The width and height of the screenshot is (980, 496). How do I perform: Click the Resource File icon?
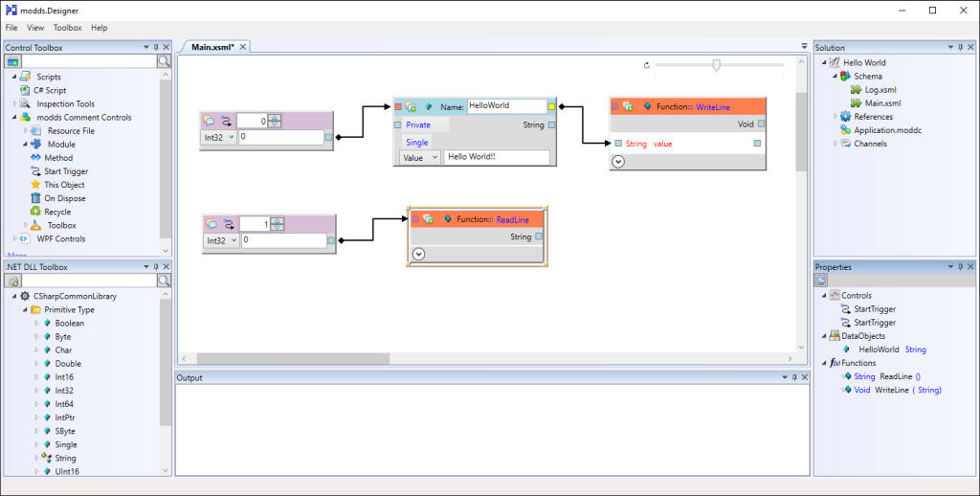[x=37, y=131]
